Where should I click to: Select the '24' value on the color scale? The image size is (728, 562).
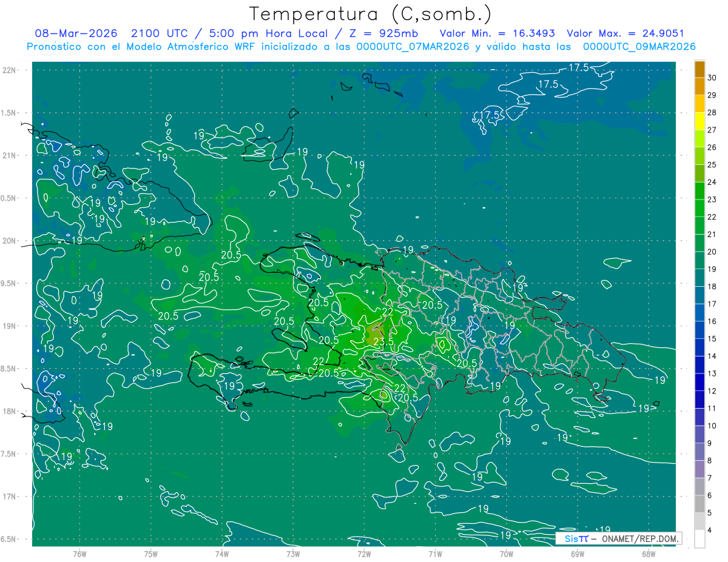(x=712, y=182)
